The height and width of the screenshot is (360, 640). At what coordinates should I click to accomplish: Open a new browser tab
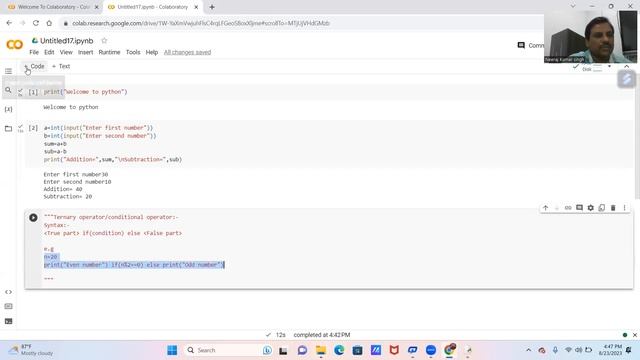(212, 7)
